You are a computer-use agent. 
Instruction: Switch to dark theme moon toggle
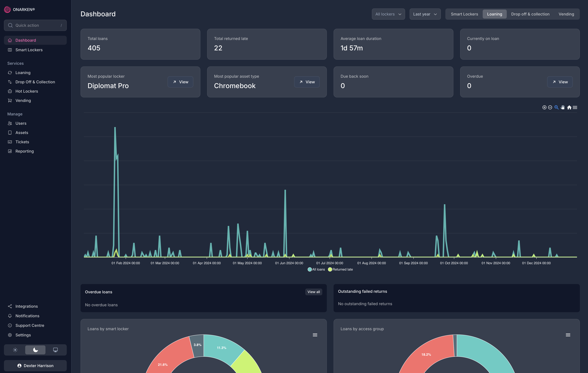coord(35,350)
